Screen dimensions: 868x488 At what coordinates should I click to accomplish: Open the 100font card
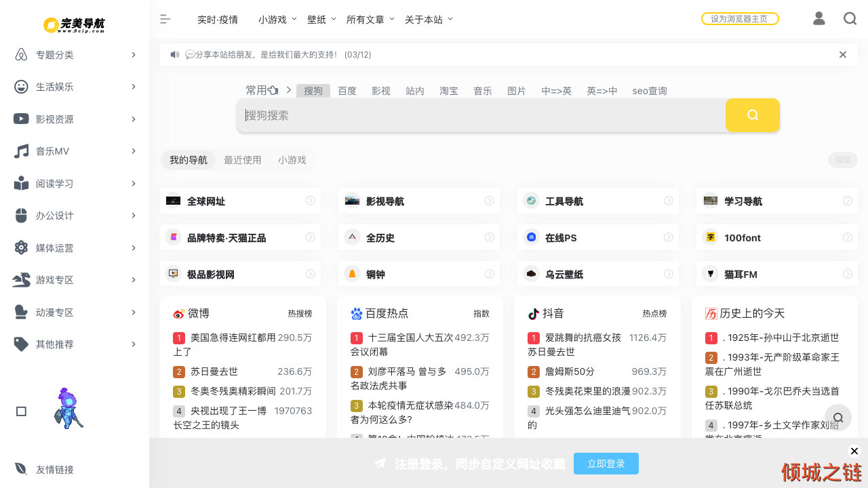777,237
